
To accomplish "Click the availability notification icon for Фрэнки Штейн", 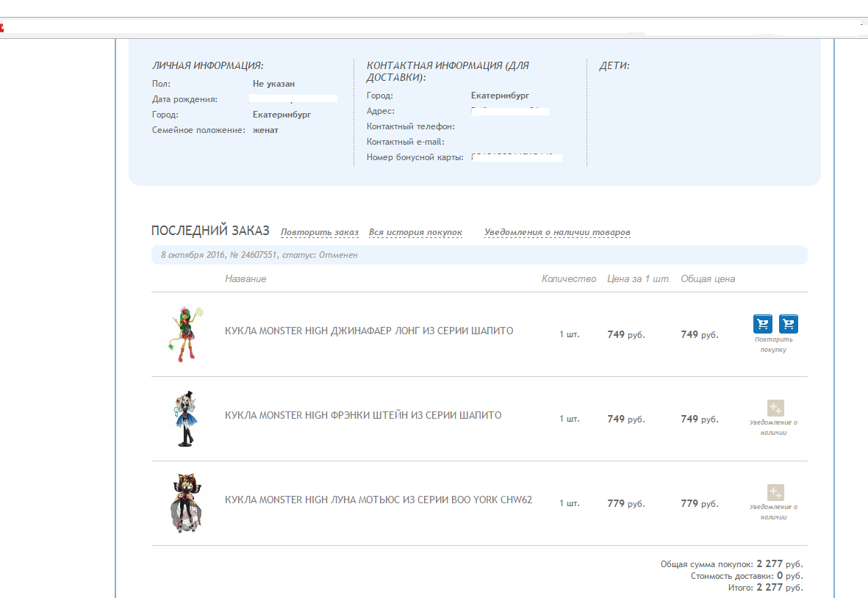I will [775, 408].
